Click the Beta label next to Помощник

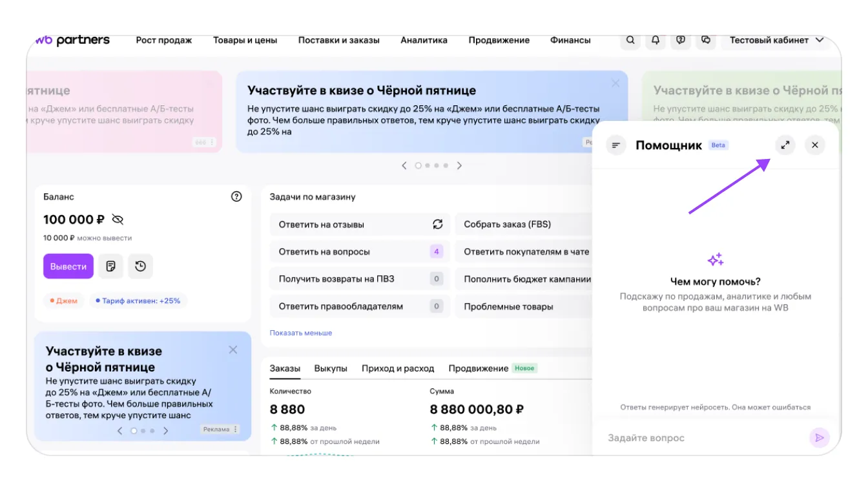(718, 145)
